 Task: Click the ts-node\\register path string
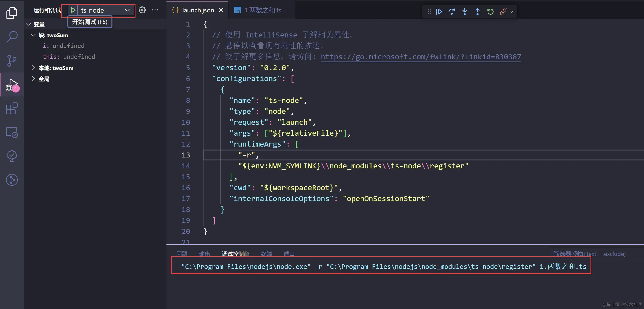[353, 166]
